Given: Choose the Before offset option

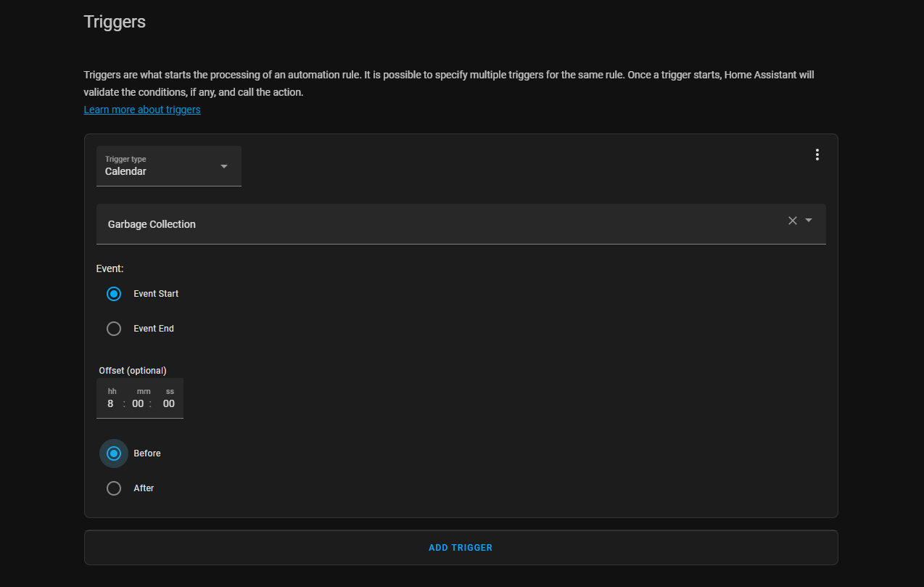Looking at the screenshot, I should tap(114, 453).
